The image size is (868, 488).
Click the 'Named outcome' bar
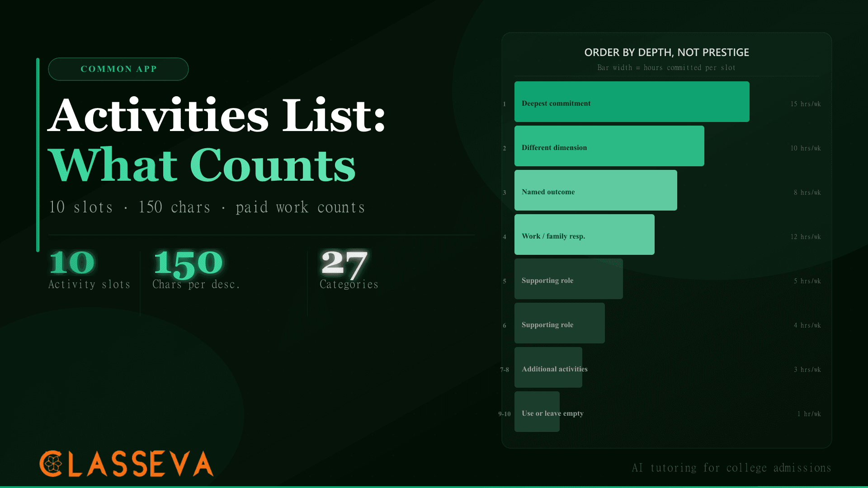[595, 190]
